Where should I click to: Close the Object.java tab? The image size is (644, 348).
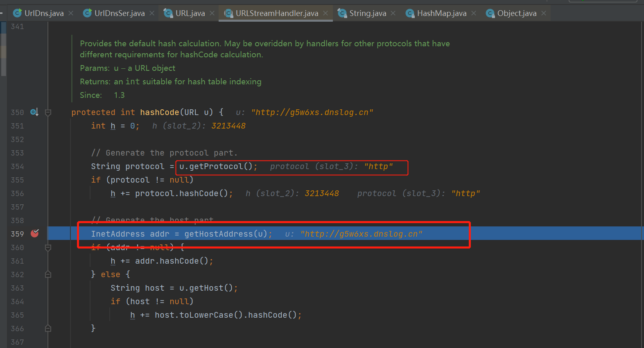pos(544,13)
